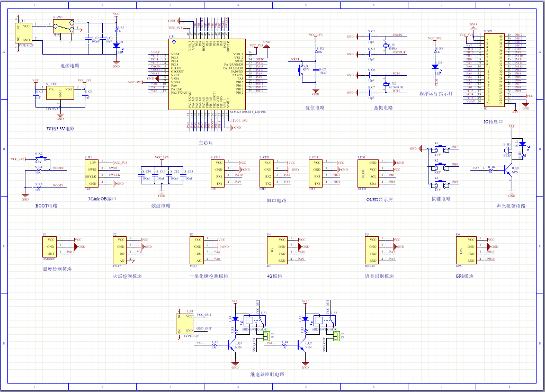Click crystal S_Y1 8MHz
Screen dimensions: 545x392
(386, 46)
